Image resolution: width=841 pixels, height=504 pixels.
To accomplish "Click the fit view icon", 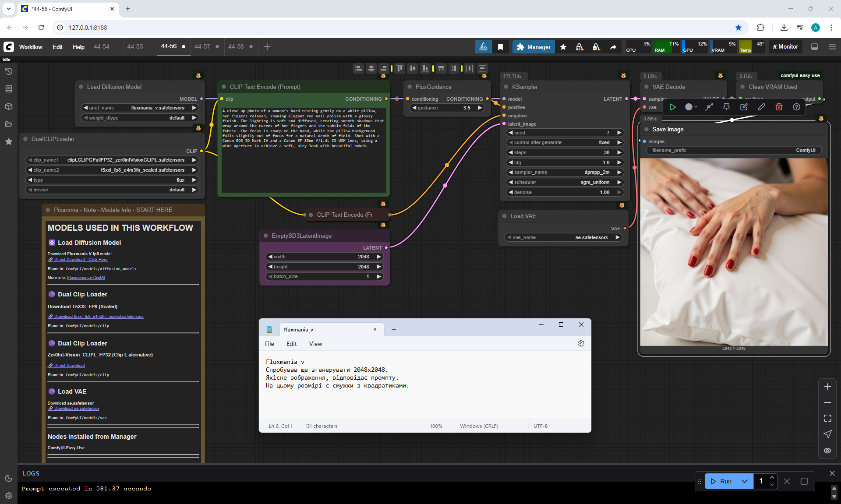I will coord(827,418).
